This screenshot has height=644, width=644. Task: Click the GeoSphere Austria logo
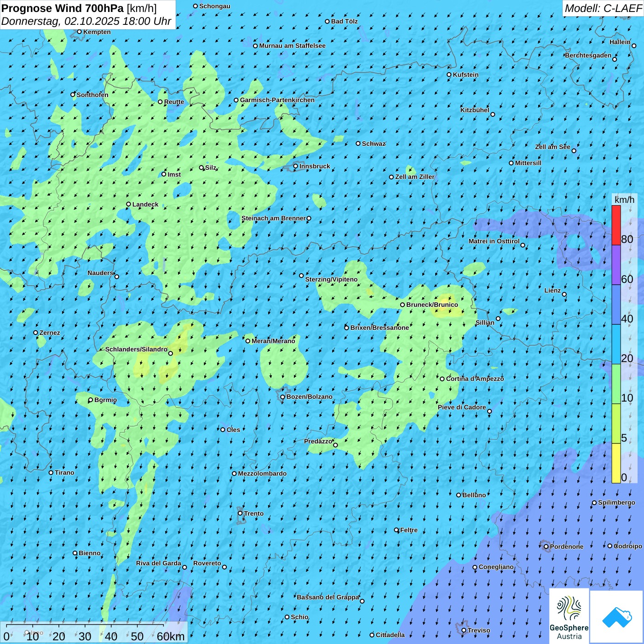pos(569,616)
